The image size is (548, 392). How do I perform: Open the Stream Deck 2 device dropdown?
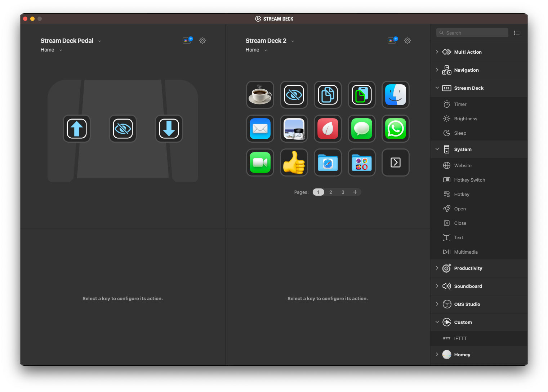click(270, 41)
